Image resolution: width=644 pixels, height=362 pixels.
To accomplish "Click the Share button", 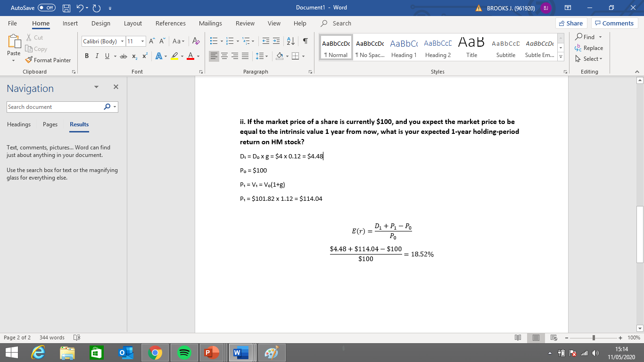I will pos(571,23).
